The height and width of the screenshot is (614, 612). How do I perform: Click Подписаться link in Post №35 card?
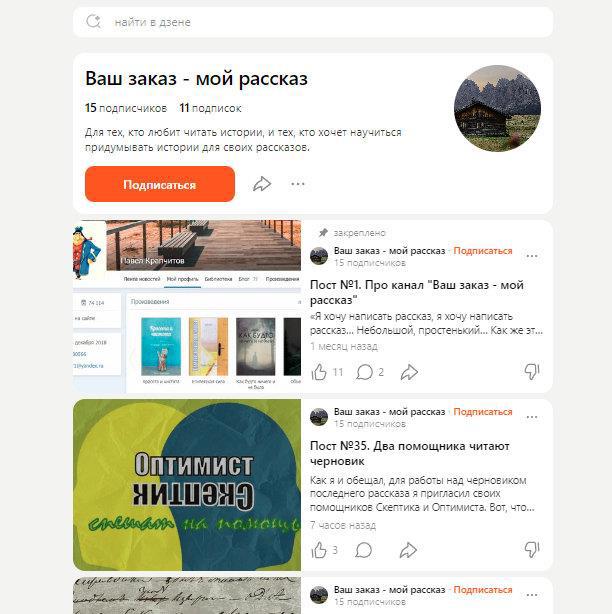pos(482,412)
